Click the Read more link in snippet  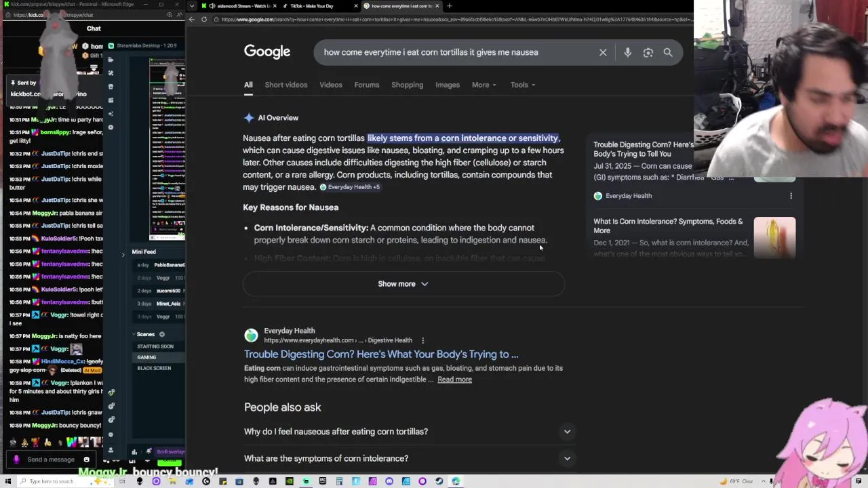tap(454, 380)
